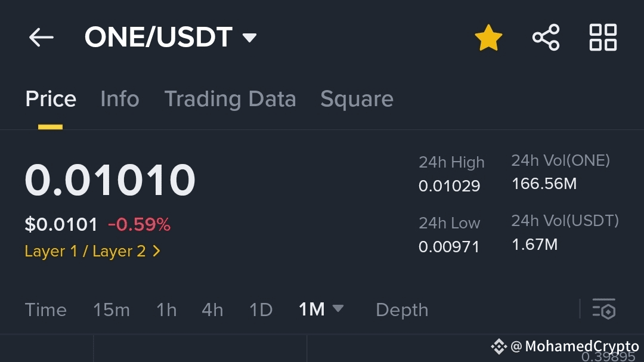Select the 15m chart interval

pyautogui.click(x=112, y=310)
